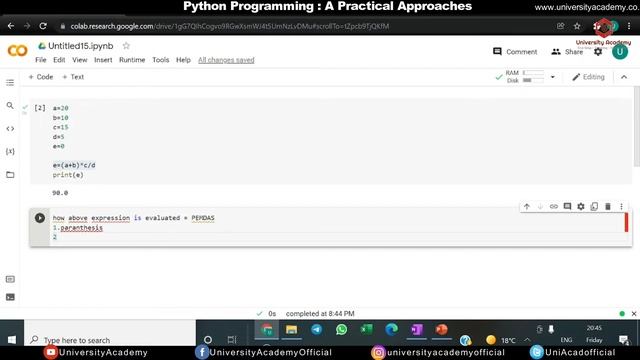Move cell up with arrow icon

click(527, 207)
